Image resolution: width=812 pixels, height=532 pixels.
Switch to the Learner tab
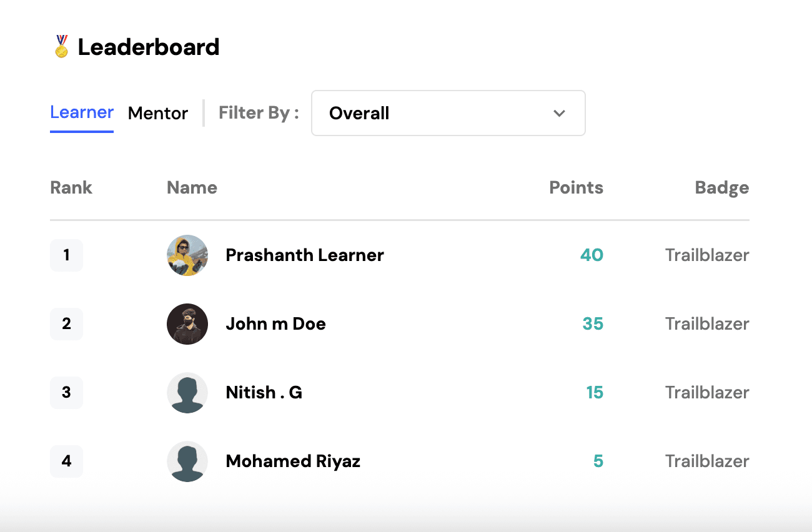(x=82, y=113)
